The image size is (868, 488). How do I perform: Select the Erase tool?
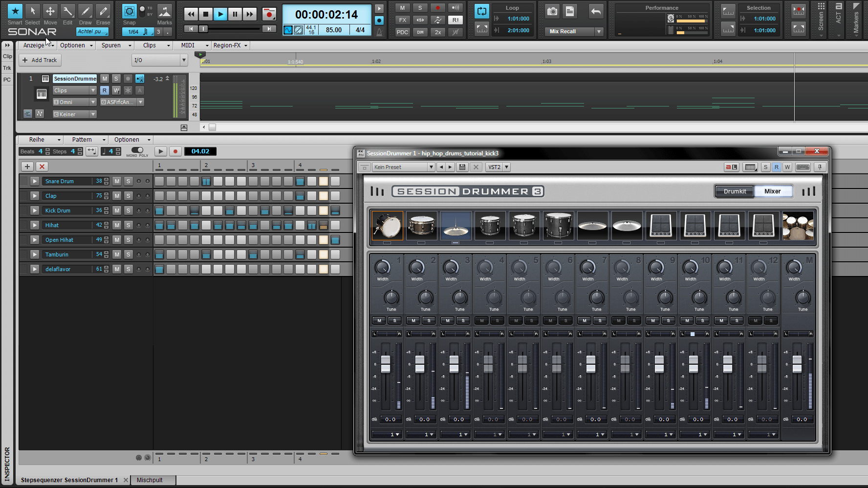pyautogui.click(x=103, y=11)
